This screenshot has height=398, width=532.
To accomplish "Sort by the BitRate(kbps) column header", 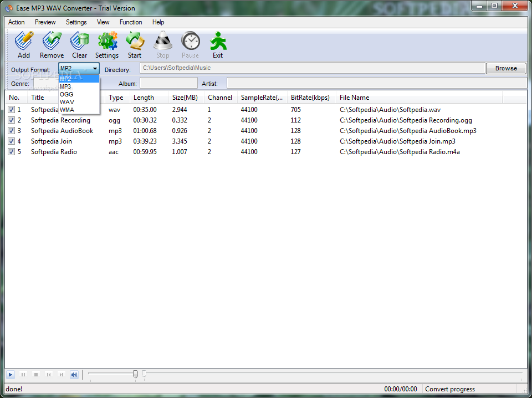I will [311, 98].
